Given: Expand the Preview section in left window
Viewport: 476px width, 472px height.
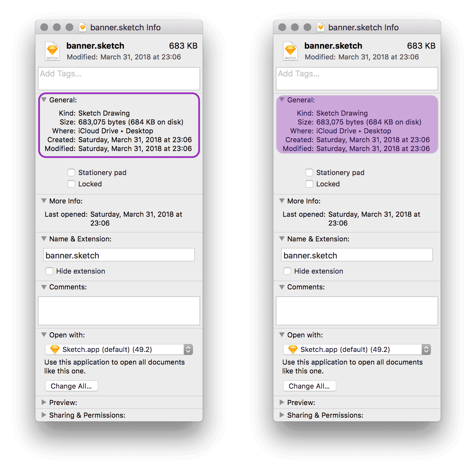Looking at the screenshot, I should (x=44, y=402).
